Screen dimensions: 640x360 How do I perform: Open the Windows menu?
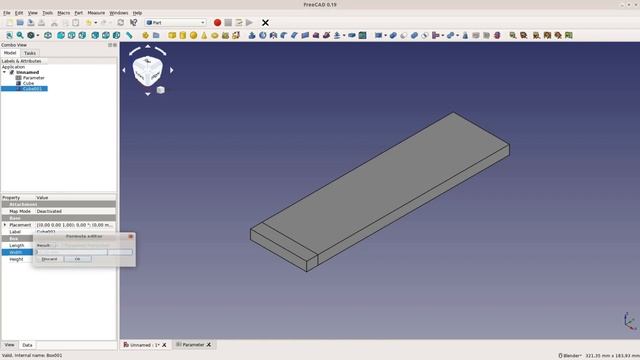[119, 13]
